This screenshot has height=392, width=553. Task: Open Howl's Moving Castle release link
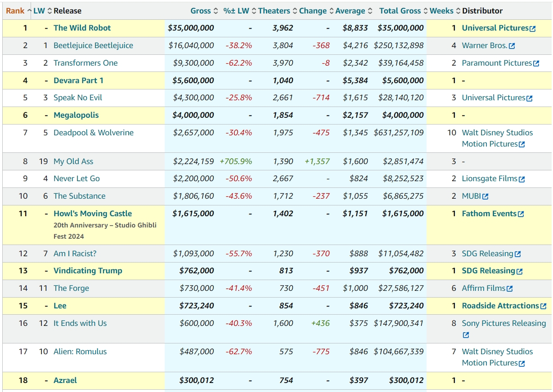[93, 214]
